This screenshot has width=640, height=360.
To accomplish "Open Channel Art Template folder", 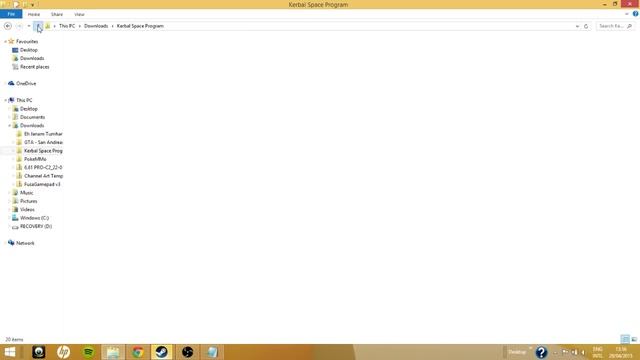I will point(43,176).
